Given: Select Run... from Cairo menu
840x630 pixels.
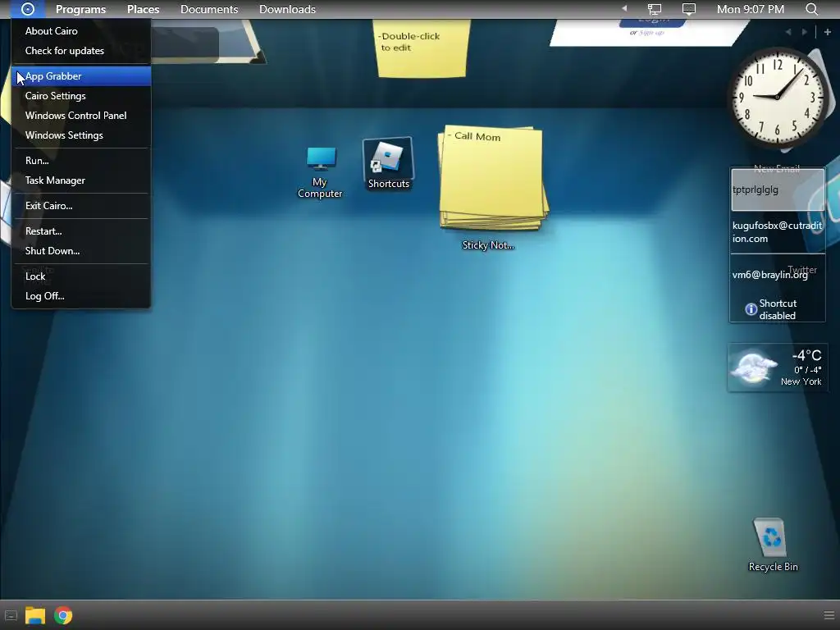Looking at the screenshot, I should [x=81, y=161].
